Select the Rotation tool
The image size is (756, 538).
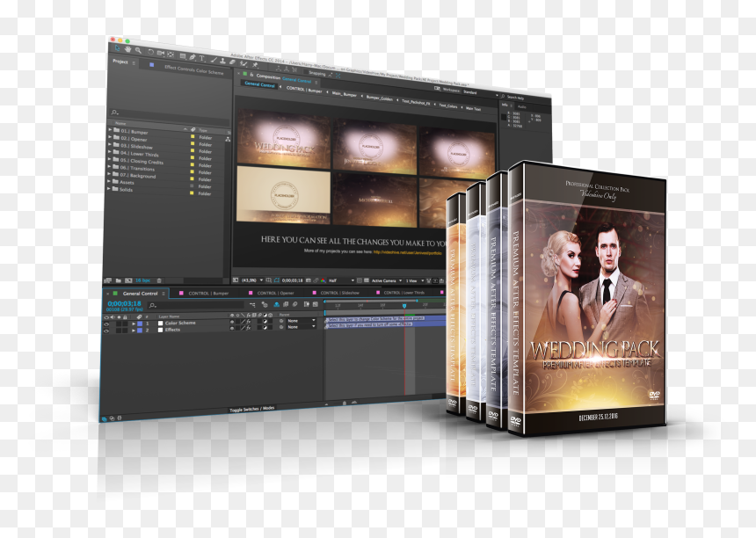point(150,52)
